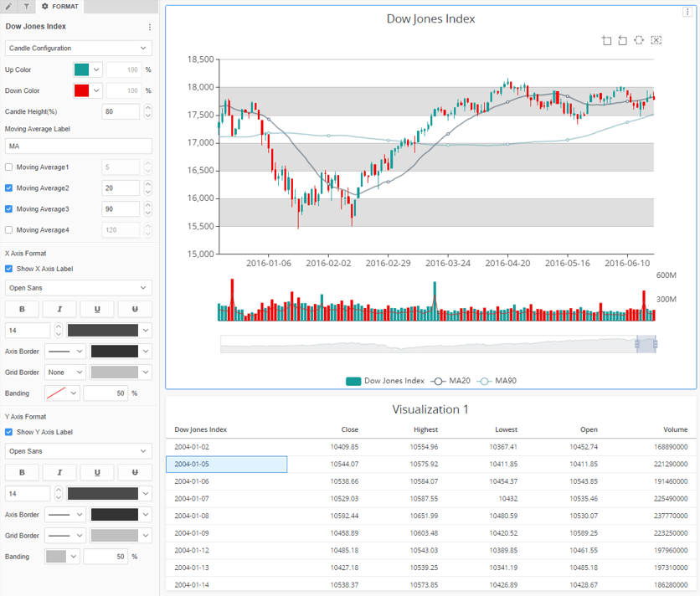700x596 pixels.
Task: Open three-dot menu at chart's top-right corner
Action: pyautogui.click(x=688, y=13)
